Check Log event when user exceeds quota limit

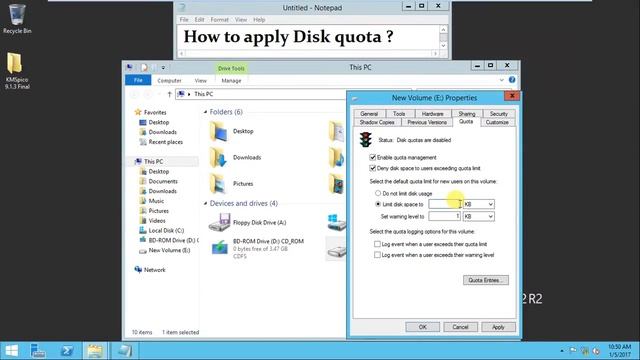(x=377, y=244)
